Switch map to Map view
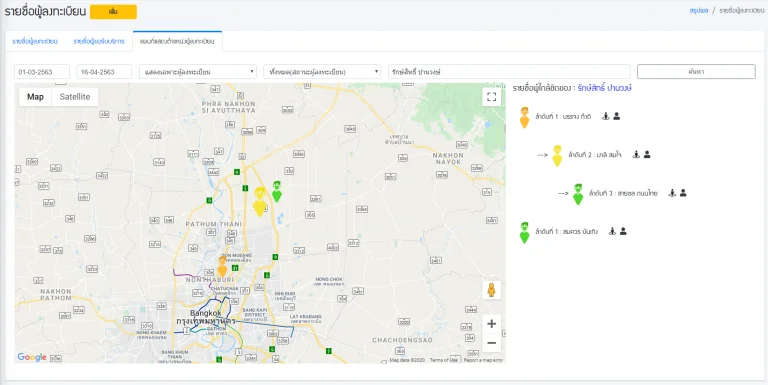This screenshot has width=768, height=385. click(x=35, y=97)
